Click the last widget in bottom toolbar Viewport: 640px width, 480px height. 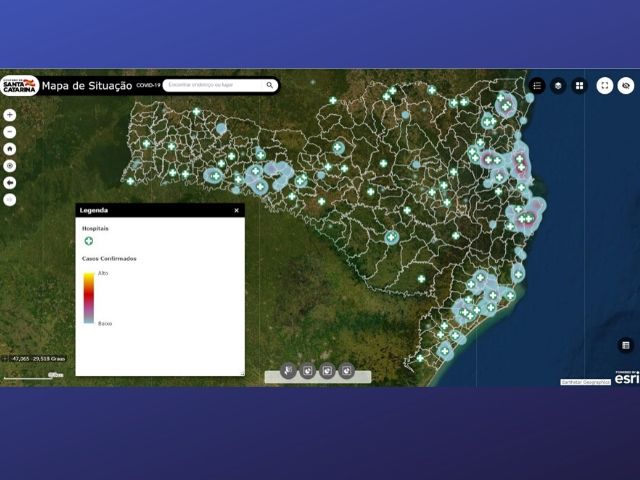click(346, 371)
